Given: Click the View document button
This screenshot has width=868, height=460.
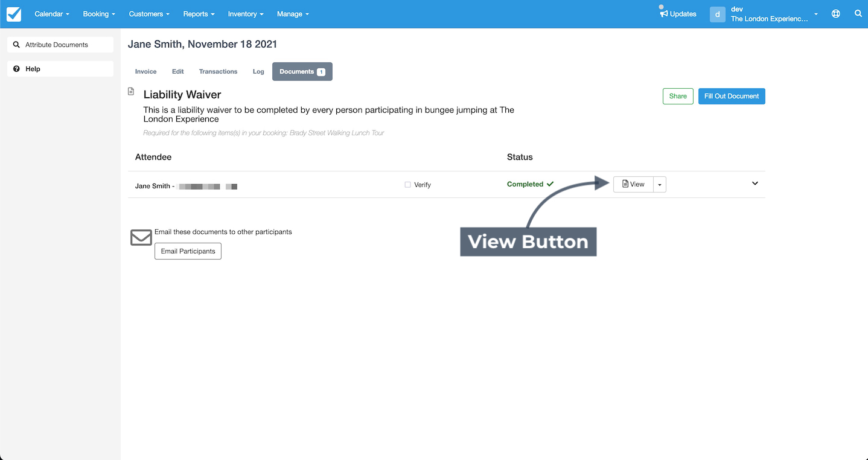Looking at the screenshot, I should pyautogui.click(x=633, y=184).
